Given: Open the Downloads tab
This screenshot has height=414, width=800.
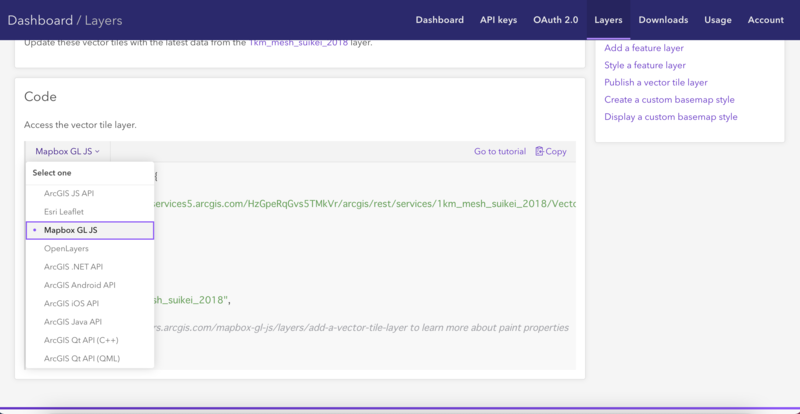Looking at the screenshot, I should (x=663, y=20).
